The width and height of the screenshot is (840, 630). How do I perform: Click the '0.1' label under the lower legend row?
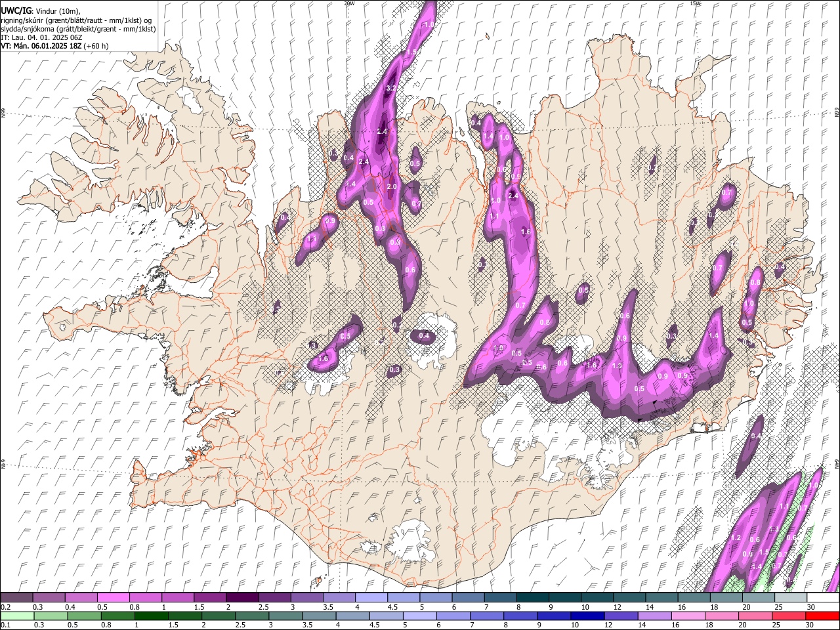(5, 625)
